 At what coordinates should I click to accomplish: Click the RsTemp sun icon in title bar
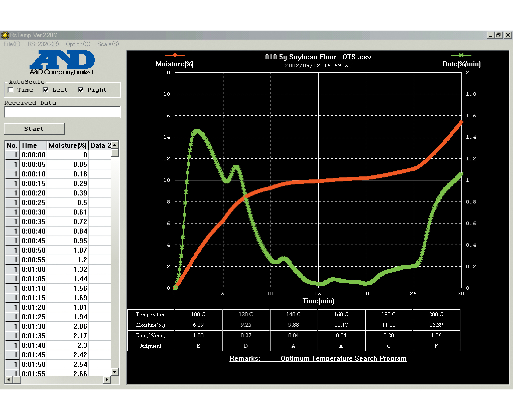5,35
